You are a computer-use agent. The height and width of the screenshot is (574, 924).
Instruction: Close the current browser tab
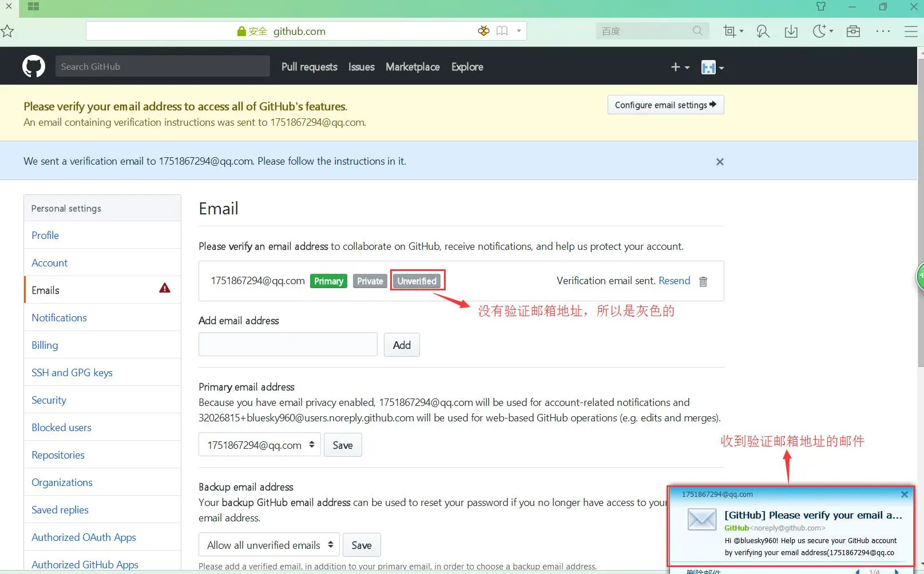(9, 6)
